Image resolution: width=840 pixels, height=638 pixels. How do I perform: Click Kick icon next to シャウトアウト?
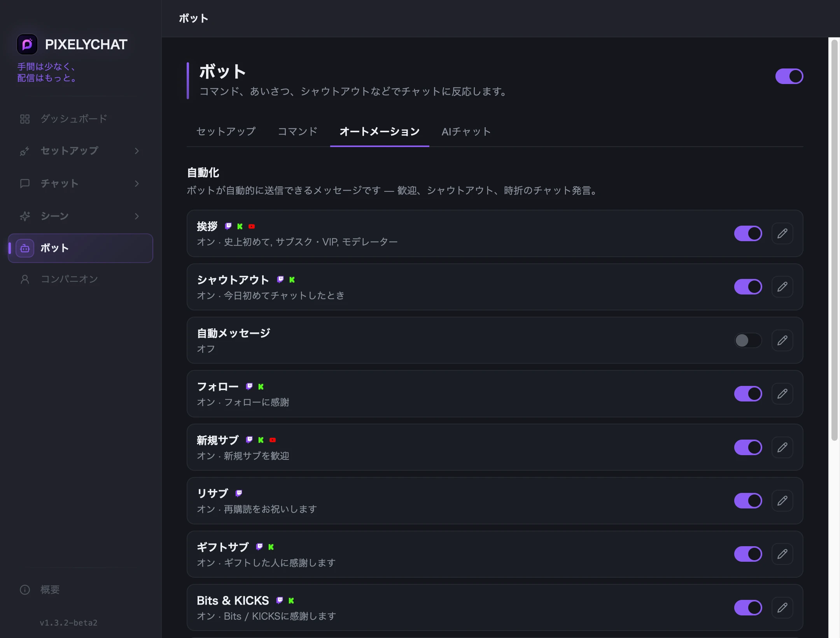(x=292, y=279)
